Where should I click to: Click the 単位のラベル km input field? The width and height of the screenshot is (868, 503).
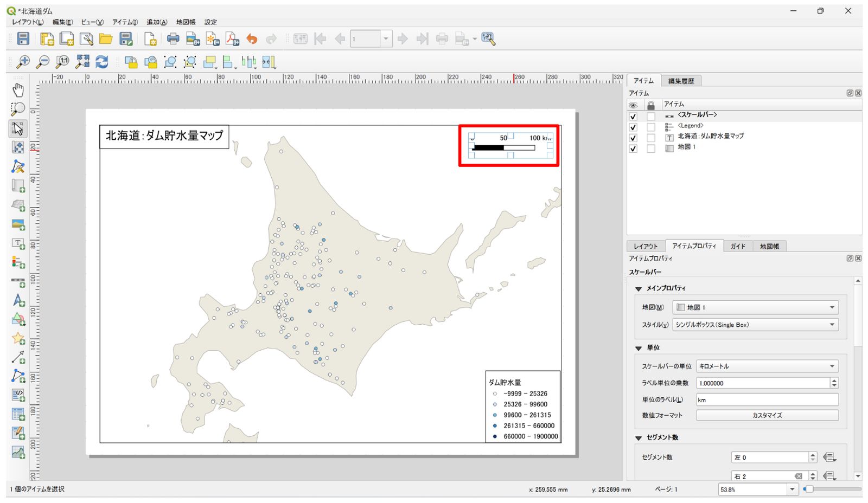767,400
